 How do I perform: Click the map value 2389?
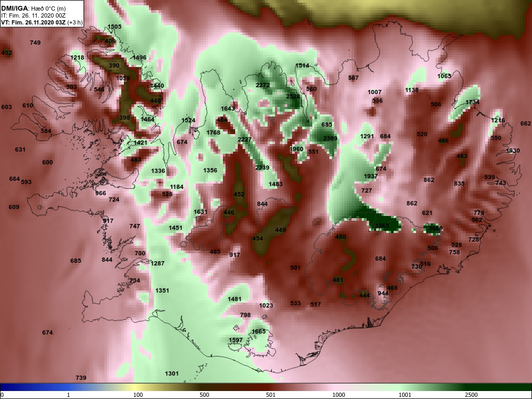click(330, 138)
